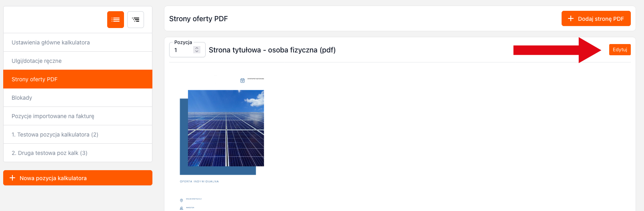Click the calendar icon in the PDF preview
The height and width of the screenshot is (211, 644).
242,80
